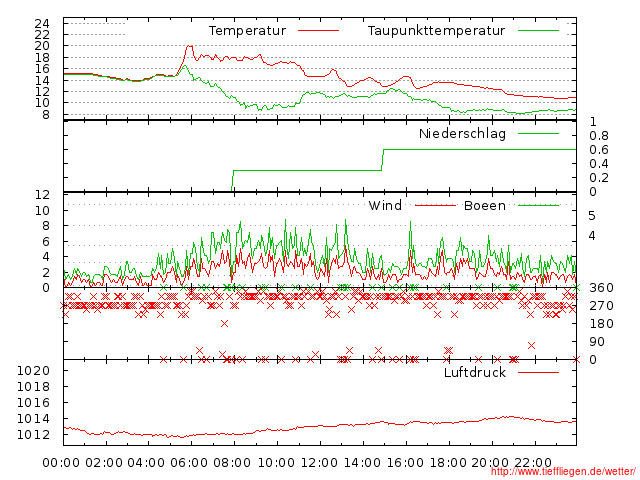The width and height of the screenshot is (640, 480).
Task: Click the 14:00 time axis label
Action: tap(362, 463)
